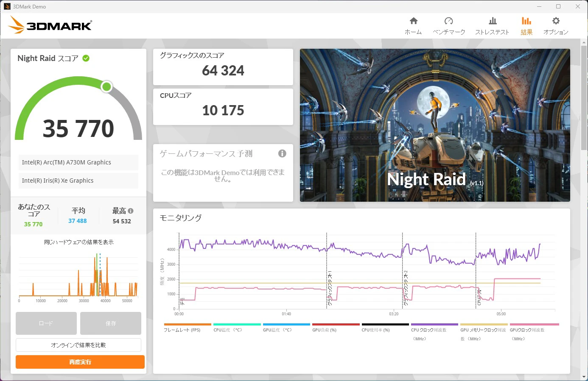The image size is (588, 381).
Task: Click the 3DMark logo
Action: click(x=50, y=25)
